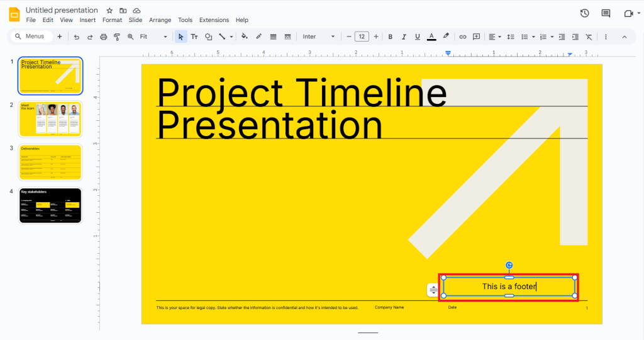Select the text box tool
The width and height of the screenshot is (644, 340).
coord(194,37)
